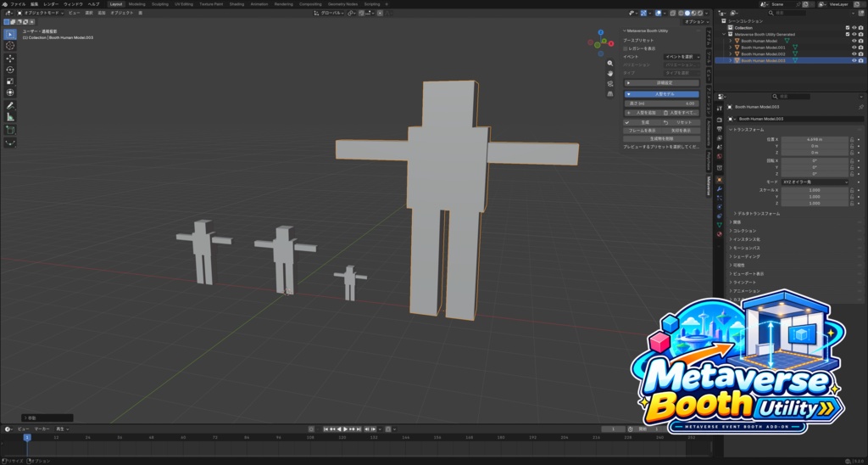Click the 生成 button
The height and width of the screenshot is (465, 868).
point(642,122)
